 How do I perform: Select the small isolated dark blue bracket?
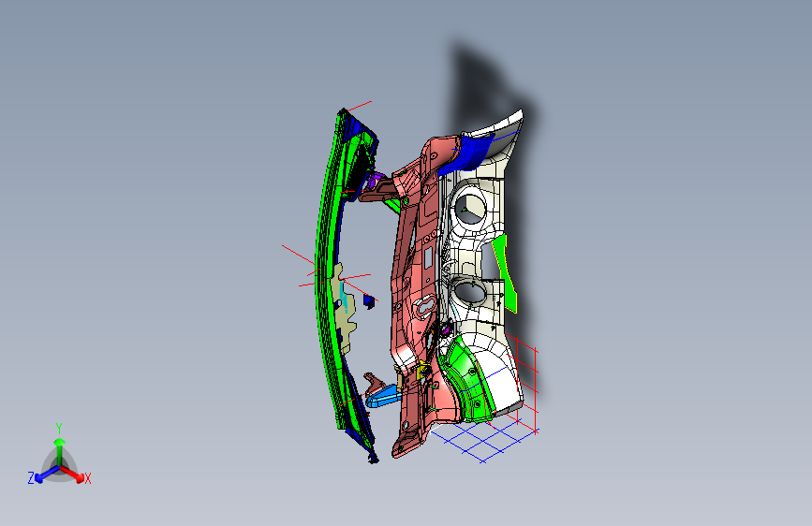[x=368, y=301]
